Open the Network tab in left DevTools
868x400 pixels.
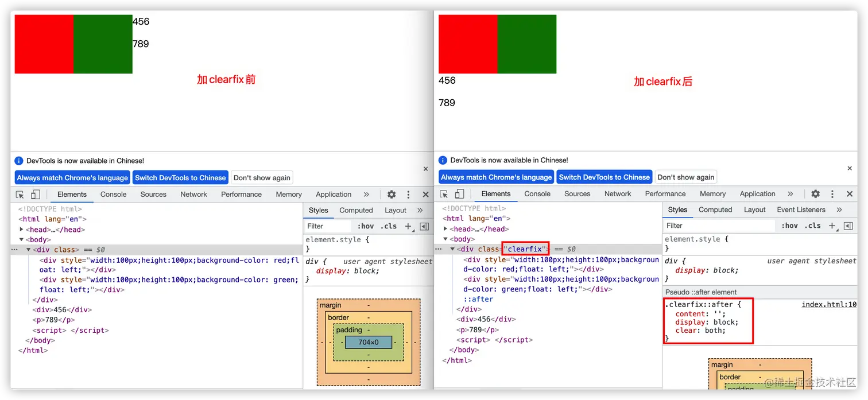[194, 195]
